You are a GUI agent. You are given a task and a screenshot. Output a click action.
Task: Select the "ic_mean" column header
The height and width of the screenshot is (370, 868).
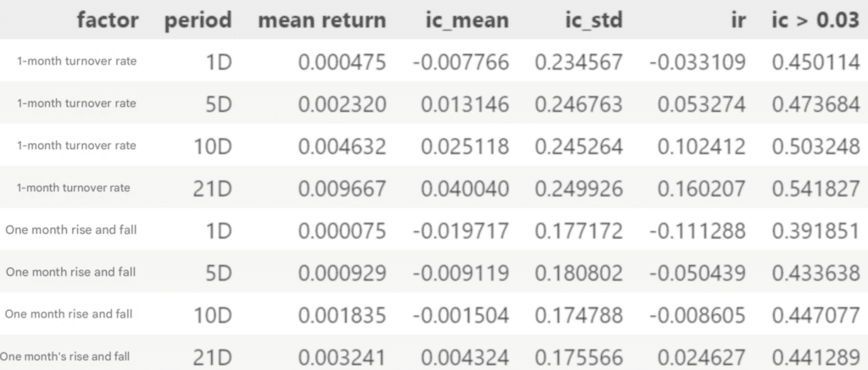[467, 20]
